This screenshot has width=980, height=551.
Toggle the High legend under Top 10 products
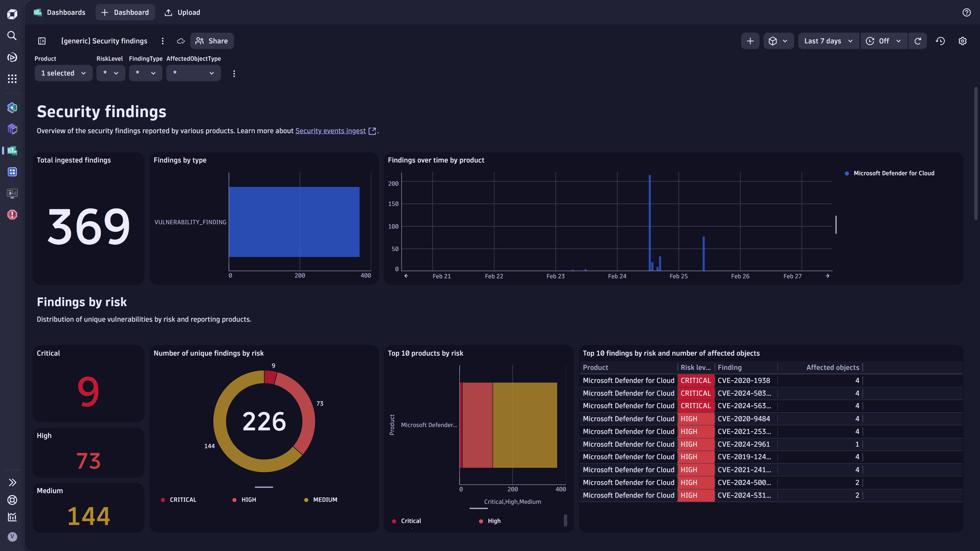pos(490,521)
